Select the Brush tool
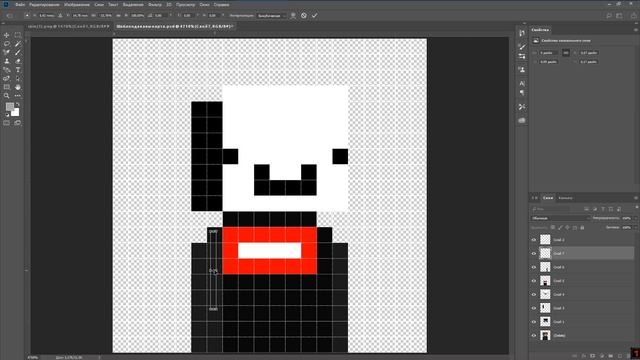Image resolution: width=640 pixels, height=360 pixels. 18,53
